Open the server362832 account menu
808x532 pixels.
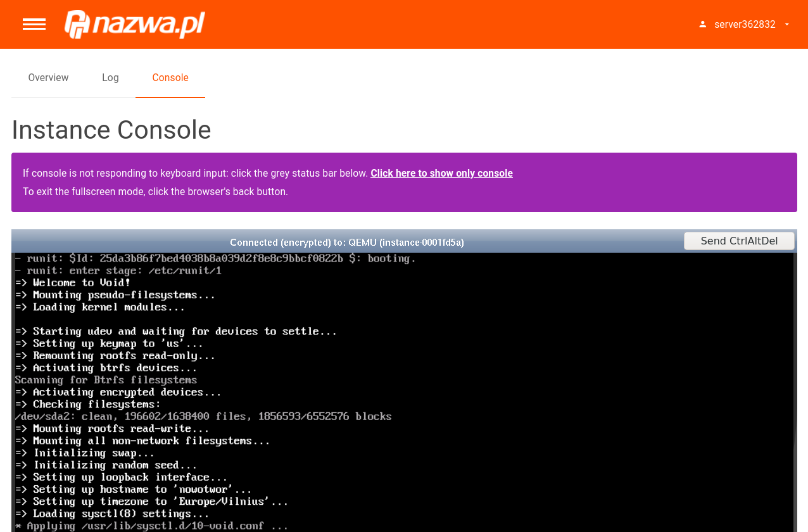click(x=745, y=25)
